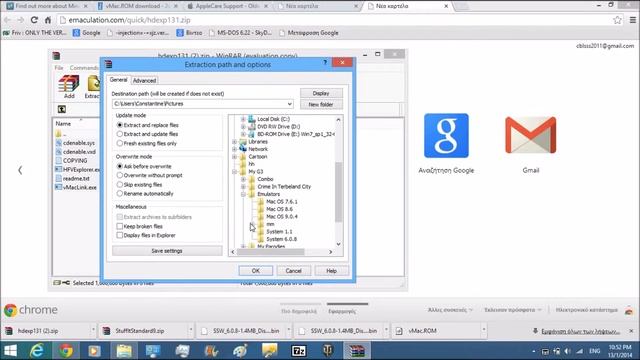This screenshot has width=640, height=360.
Task: Click the folder tree vertical scrollbar
Action: click(338, 192)
